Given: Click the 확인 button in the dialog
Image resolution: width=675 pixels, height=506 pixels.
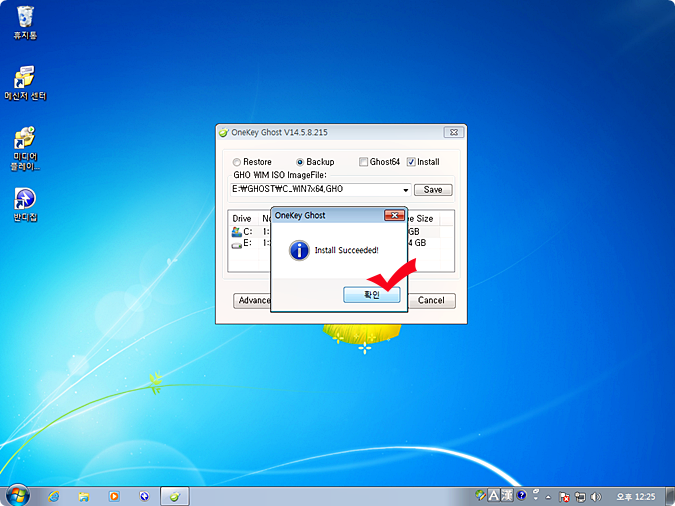Looking at the screenshot, I should click(372, 295).
